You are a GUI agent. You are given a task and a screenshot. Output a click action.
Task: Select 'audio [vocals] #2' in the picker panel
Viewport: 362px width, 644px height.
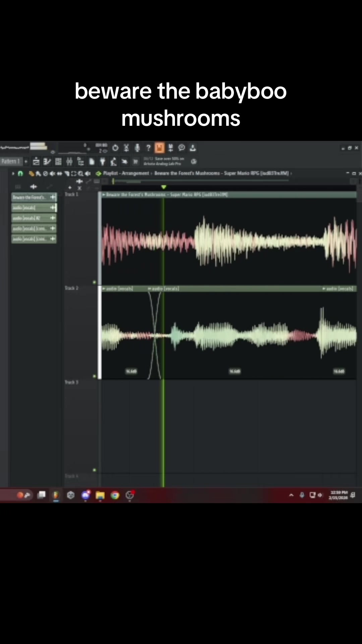[34, 218]
